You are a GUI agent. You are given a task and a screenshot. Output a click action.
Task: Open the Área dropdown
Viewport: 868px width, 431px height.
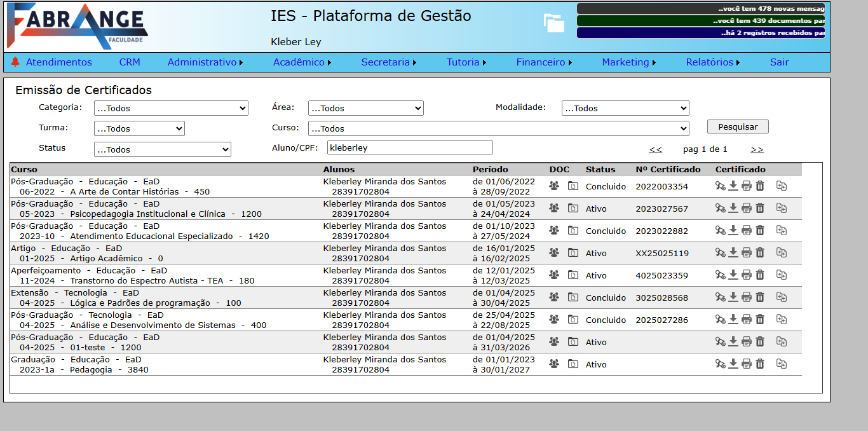[x=366, y=108]
